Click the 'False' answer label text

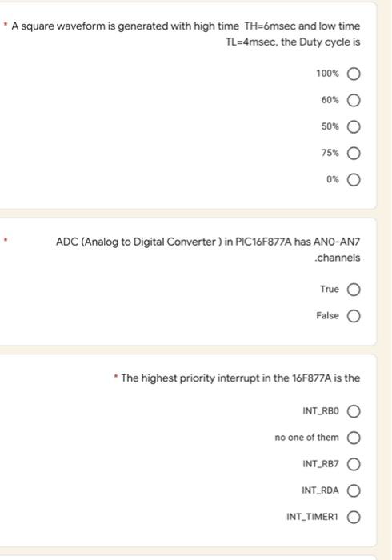coord(327,315)
